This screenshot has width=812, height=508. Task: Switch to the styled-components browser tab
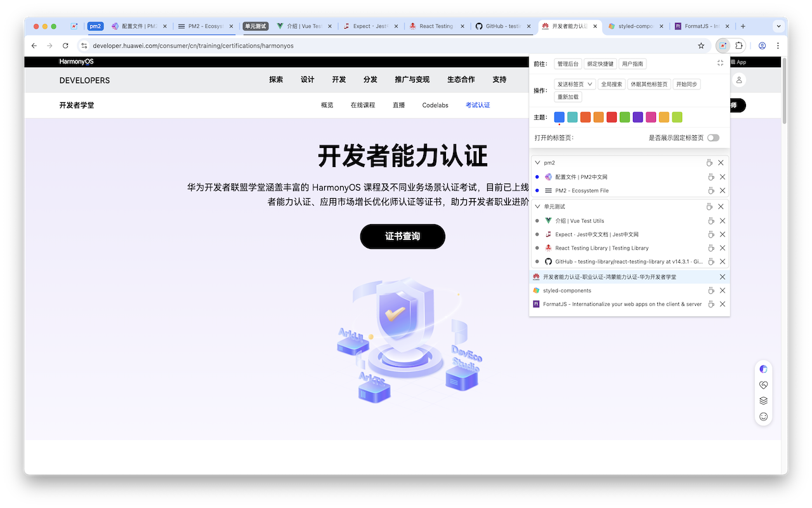(635, 26)
